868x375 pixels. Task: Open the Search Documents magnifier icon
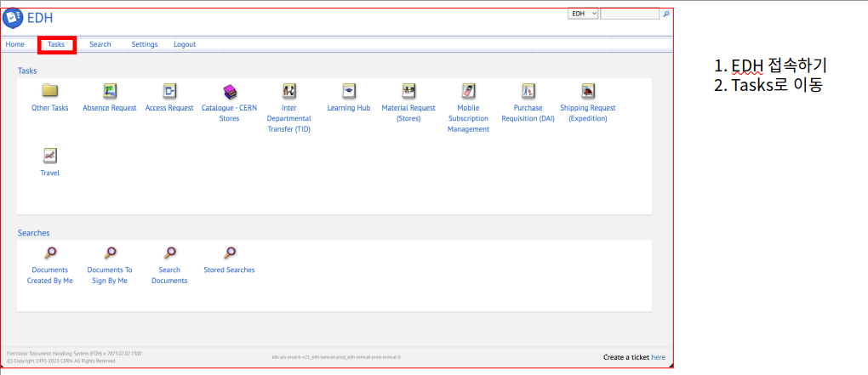point(170,253)
